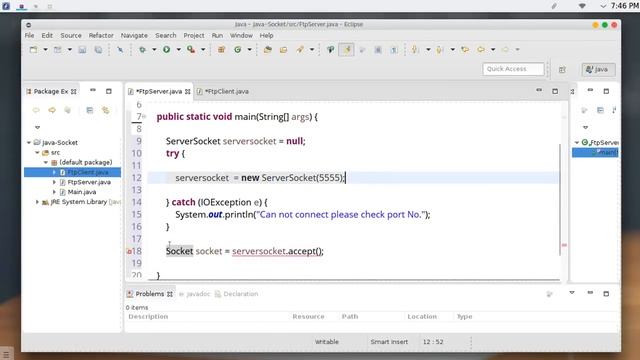Screen dimensions: 640x360
Task: Expand the JRE System Library node
Action: tap(37, 202)
